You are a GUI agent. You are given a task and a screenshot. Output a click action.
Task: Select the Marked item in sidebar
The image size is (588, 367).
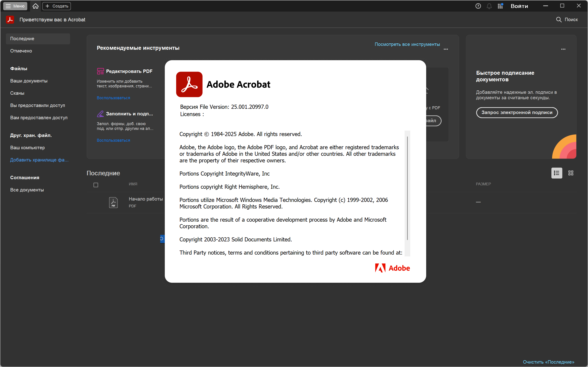(x=21, y=51)
